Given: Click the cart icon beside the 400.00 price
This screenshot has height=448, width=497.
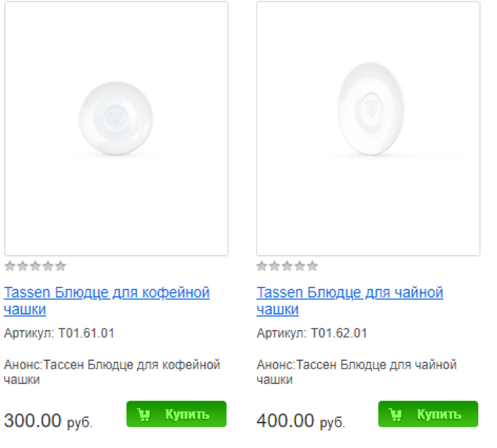Looking at the screenshot, I should [396, 414].
